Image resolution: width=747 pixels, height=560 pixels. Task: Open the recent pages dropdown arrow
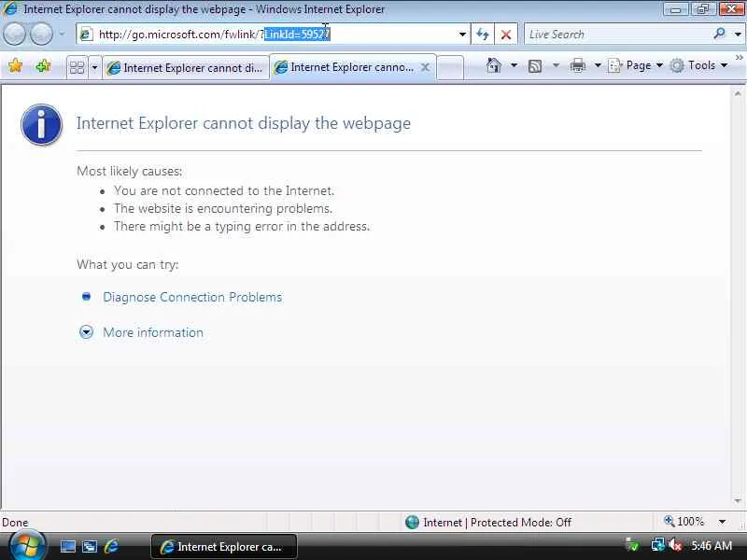coord(62,34)
